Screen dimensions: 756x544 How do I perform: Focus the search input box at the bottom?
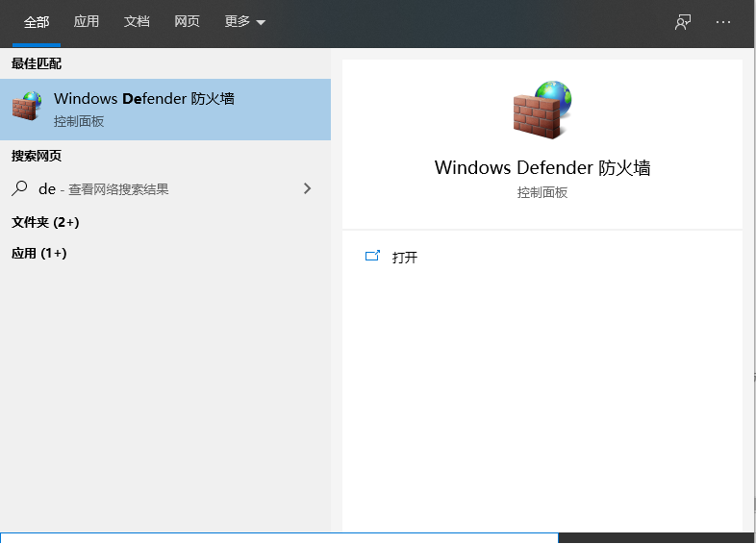pos(279,538)
